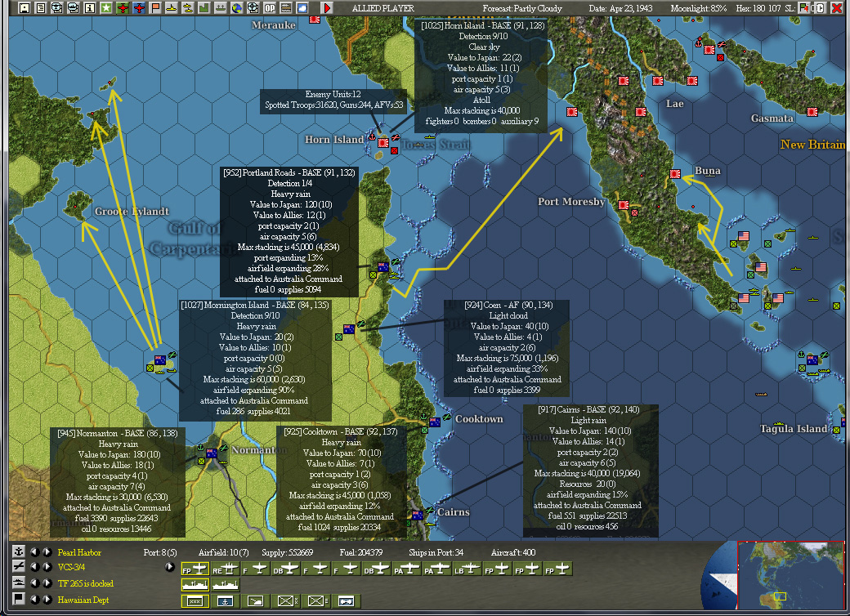Click the 'Supply: 552669' value
The image size is (850, 616).
[x=288, y=552]
